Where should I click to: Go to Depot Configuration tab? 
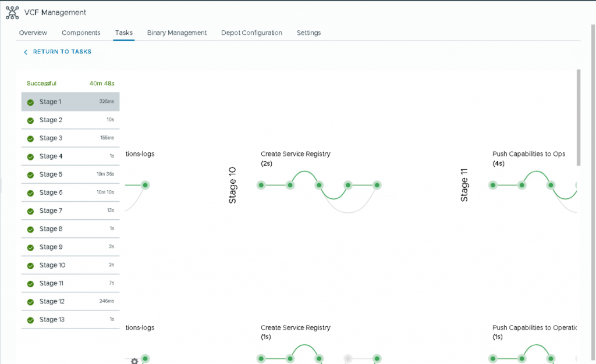[x=251, y=33]
